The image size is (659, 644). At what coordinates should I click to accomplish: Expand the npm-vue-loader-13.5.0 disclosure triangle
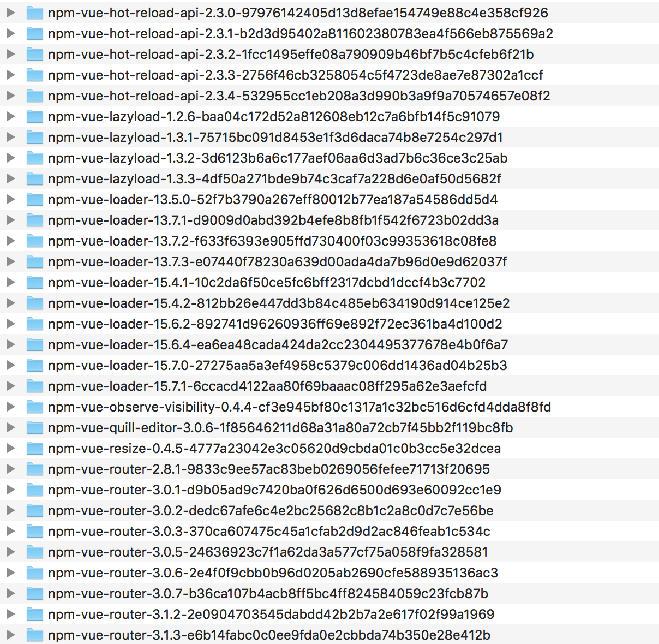tap(10, 199)
